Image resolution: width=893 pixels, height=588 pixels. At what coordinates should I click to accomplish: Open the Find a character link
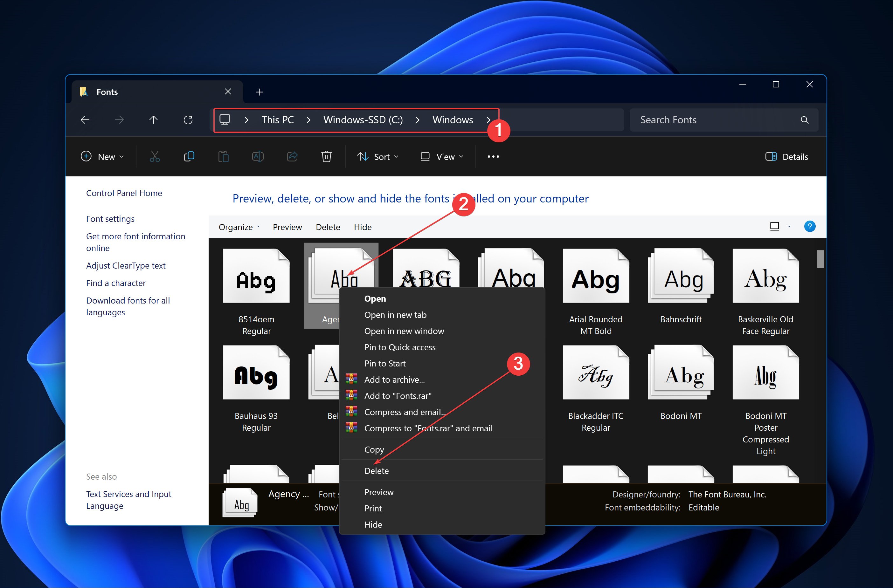tap(116, 283)
